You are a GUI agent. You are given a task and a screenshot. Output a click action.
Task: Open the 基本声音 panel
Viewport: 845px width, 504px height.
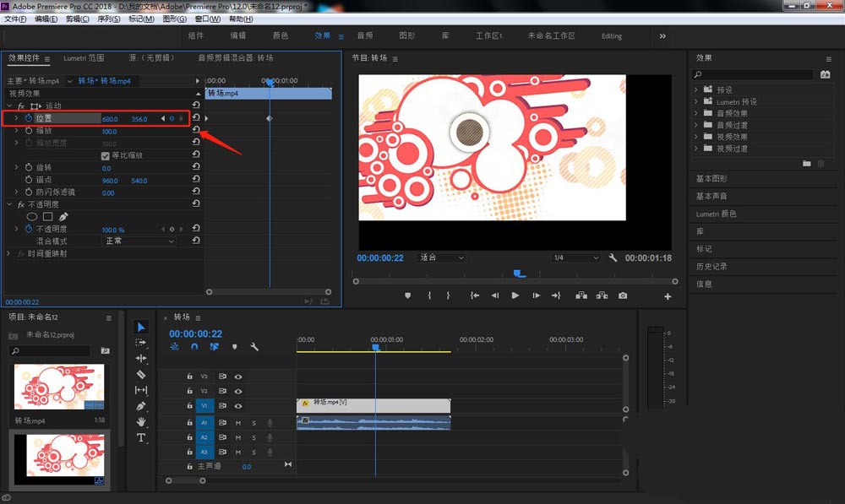click(711, 196)
